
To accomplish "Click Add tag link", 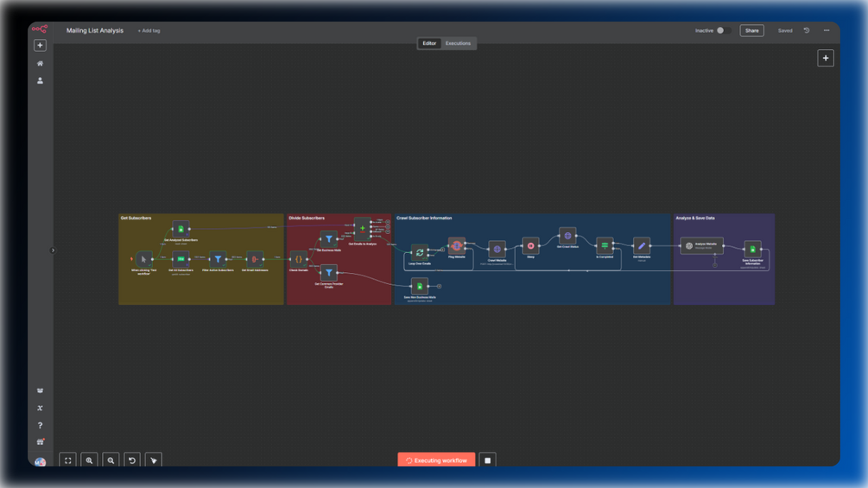I will coord(149,31).
